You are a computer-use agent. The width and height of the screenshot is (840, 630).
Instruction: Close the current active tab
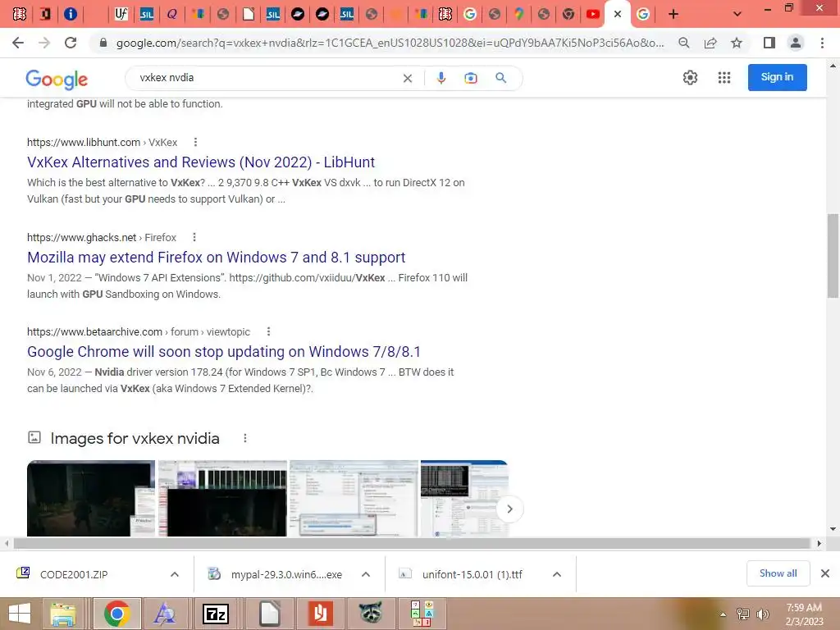(618, 14)
